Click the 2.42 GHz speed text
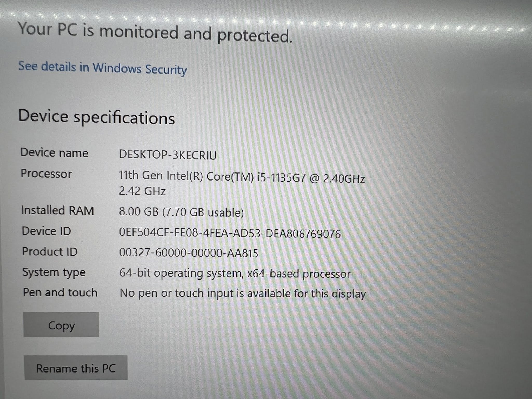The height and width of the screenshot is (399, 532). (142, 191)
